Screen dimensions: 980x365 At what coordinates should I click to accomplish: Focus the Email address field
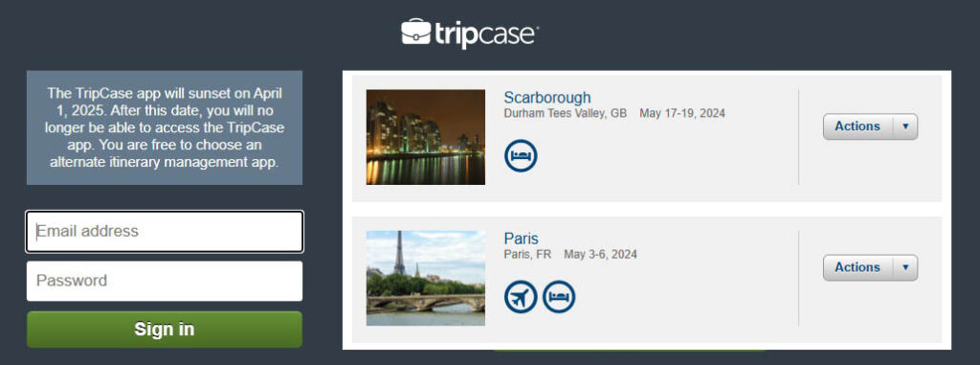(165, 232)
